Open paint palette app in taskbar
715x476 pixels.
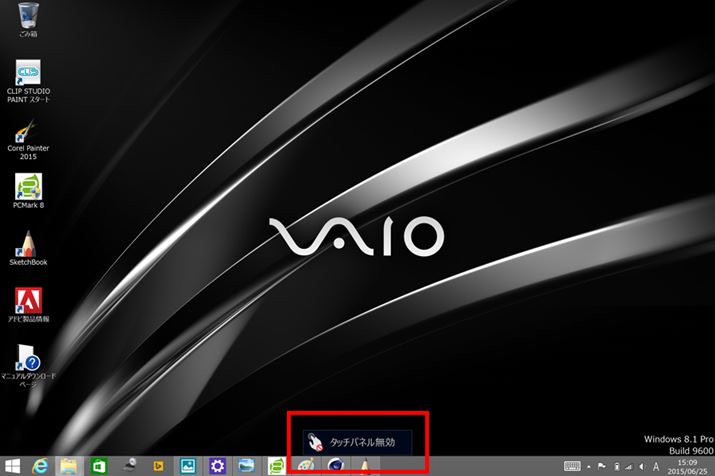(306, 466)
